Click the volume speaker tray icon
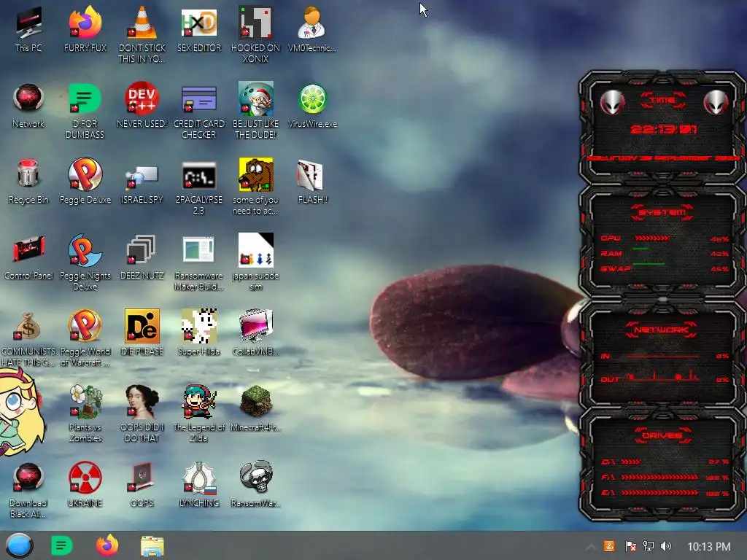This screenshot has width=747, height=560. coord(666,546)
